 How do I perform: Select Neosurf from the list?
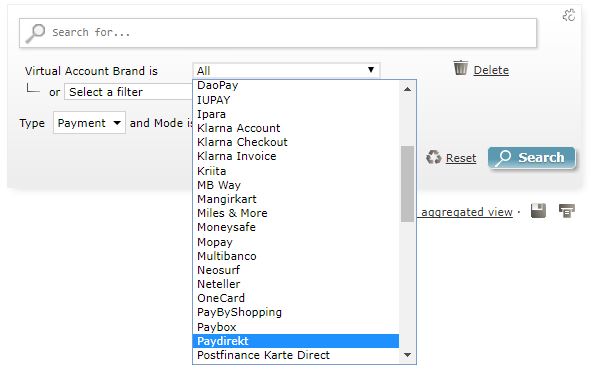click(x=296, y=270)
